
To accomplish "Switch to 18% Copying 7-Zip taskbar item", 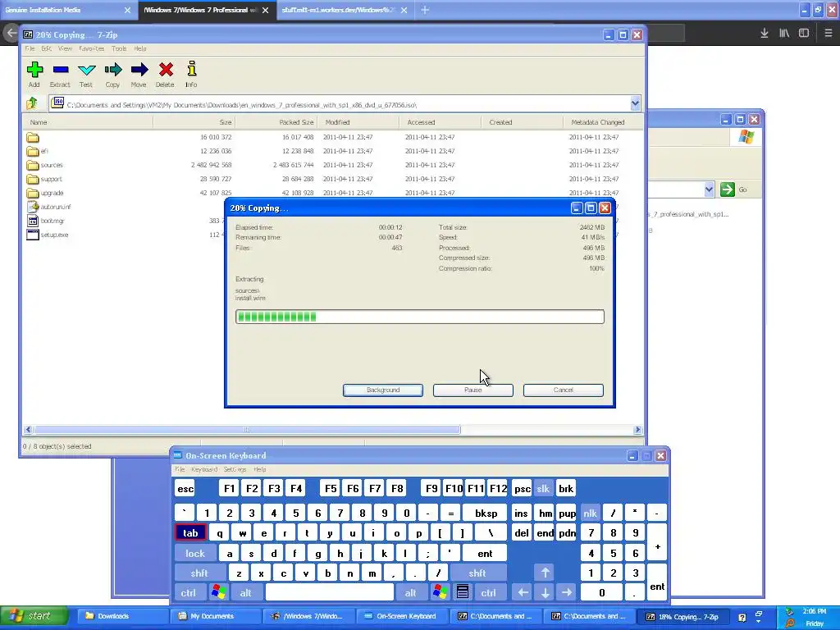I will coord(683,617).
